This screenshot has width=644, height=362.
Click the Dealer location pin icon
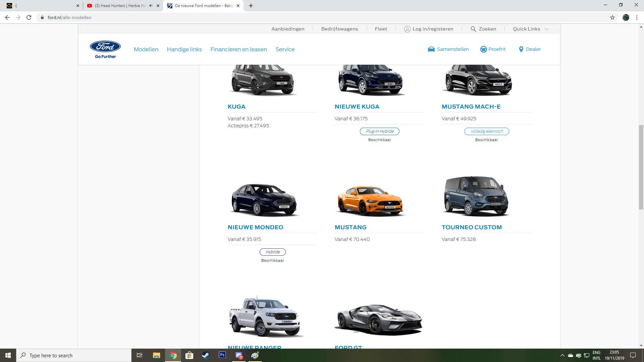pyautogui.click(x=521, y=49)
